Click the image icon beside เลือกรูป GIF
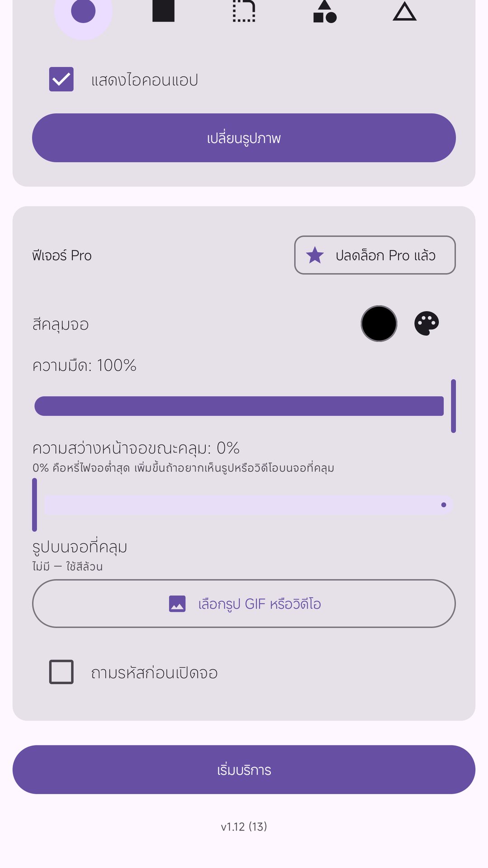The image size is (488, 868). click(177, 604)
